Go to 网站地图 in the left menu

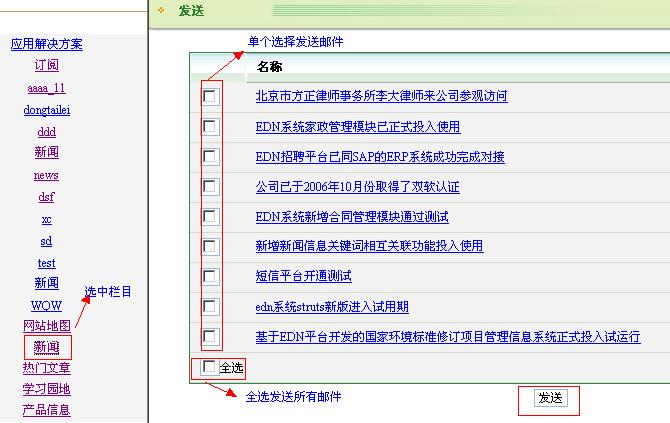(x=47, y=326)
